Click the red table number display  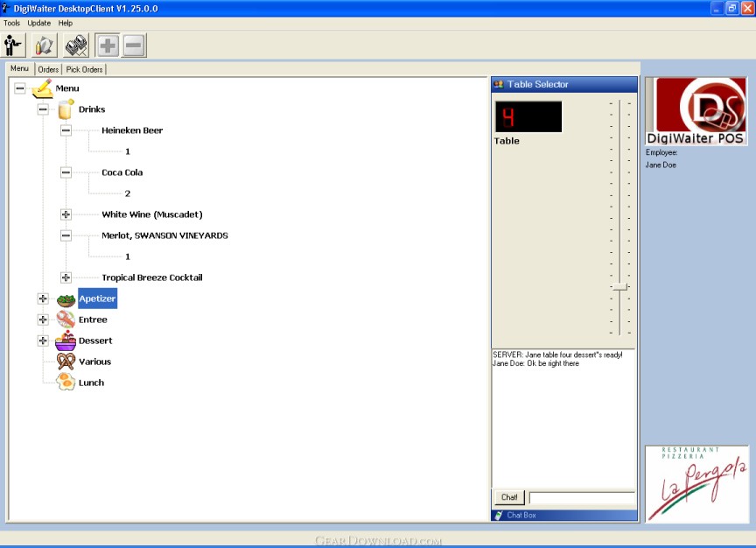click(x=528, y=116)
